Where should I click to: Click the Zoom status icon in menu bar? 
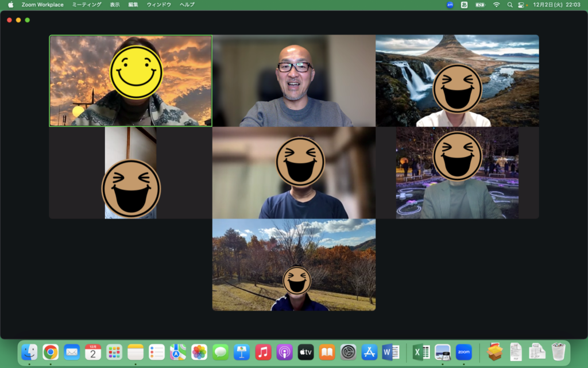pyautogui.click(x=450, y=5)
